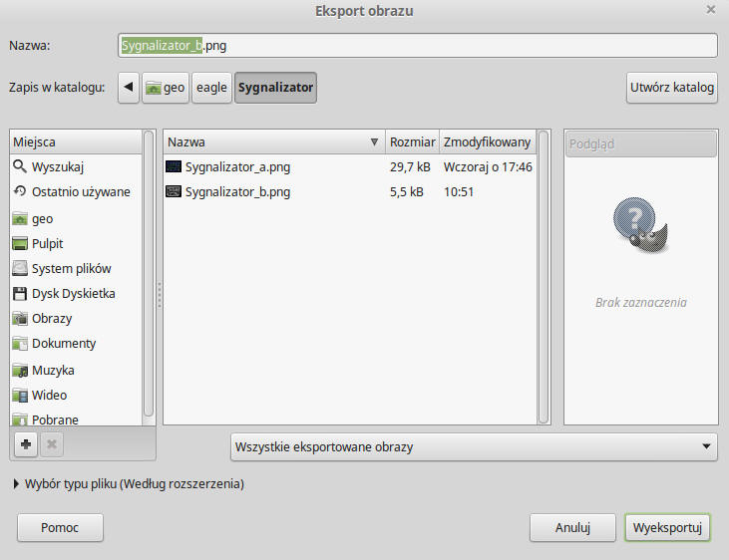
Task: Click the Wyszukaj search icon in sidebar
Action: coord(20,167)
